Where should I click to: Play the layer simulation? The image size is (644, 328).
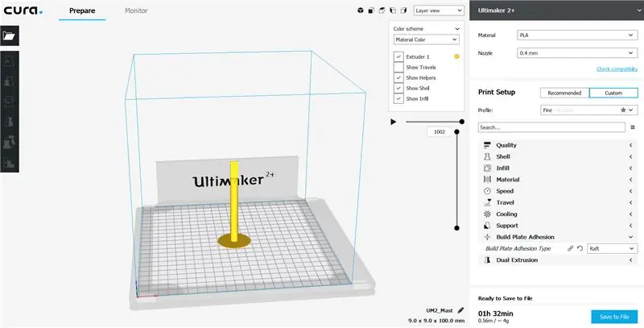click(394, 122)
